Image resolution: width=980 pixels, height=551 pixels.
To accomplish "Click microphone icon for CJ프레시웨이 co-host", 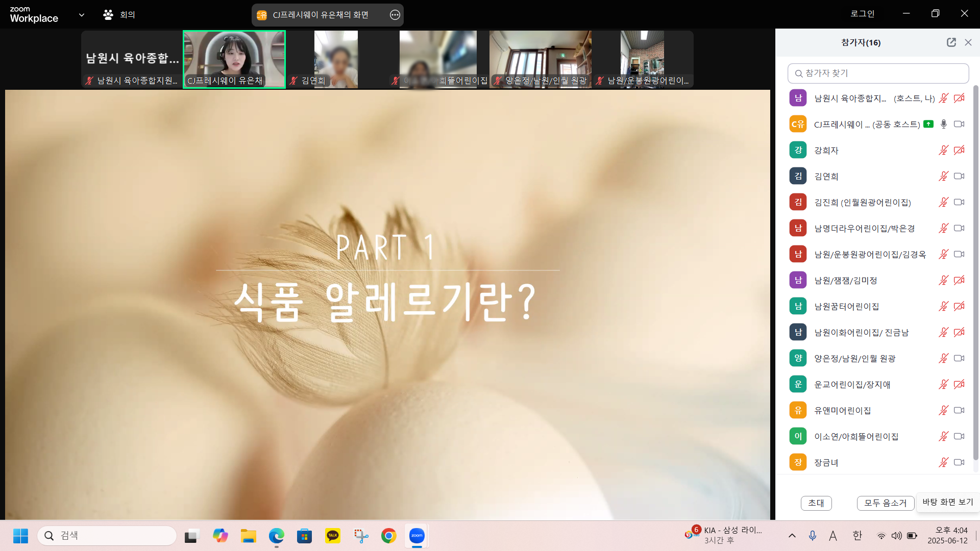I will [943, 124].
